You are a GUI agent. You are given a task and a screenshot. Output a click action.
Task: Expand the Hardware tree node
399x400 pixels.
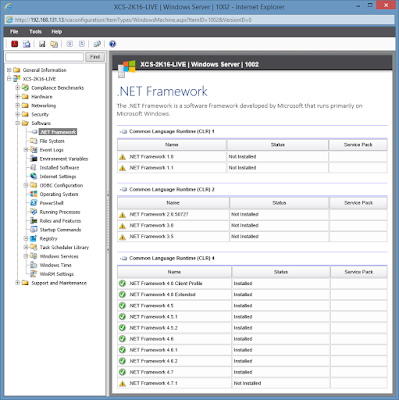click(x=18, y=97)
